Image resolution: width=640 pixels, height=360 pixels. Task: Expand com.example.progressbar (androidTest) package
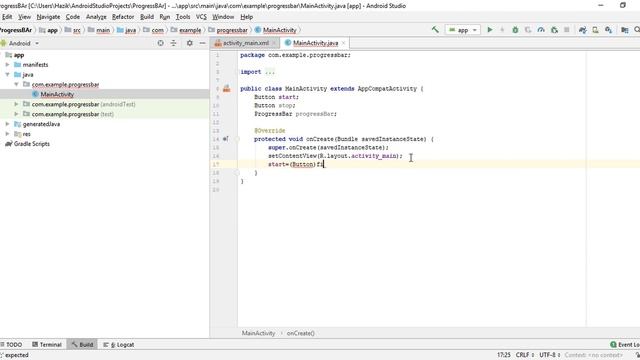16,104
